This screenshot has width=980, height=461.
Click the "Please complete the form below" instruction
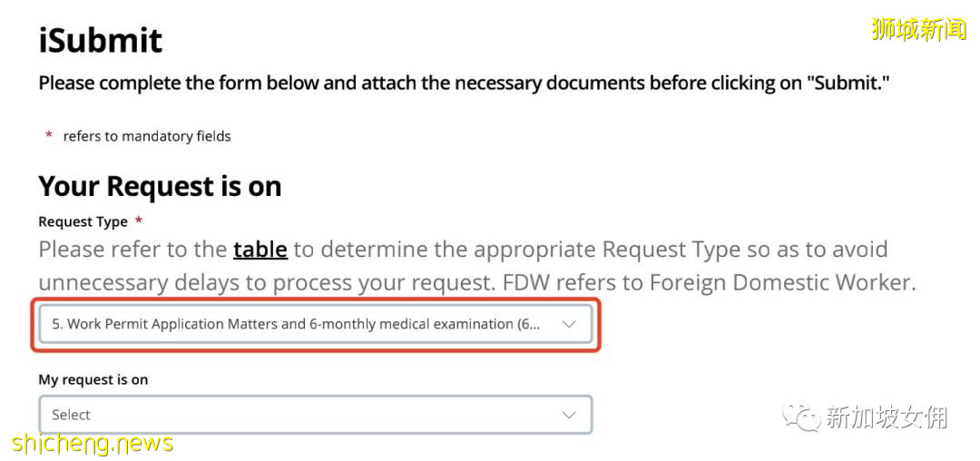463,83
